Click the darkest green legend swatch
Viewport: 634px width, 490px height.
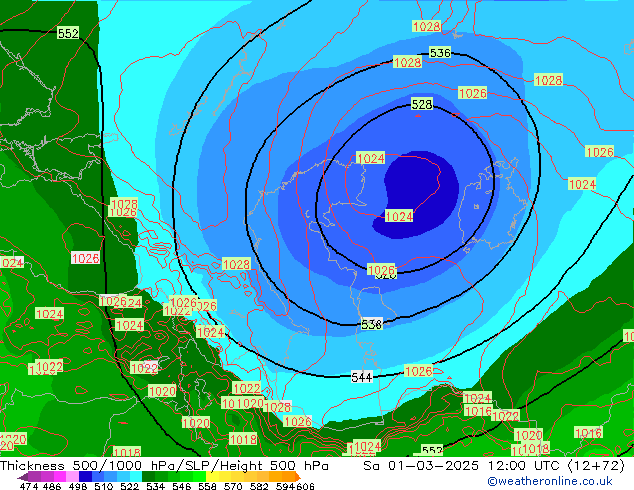(148, 477)
